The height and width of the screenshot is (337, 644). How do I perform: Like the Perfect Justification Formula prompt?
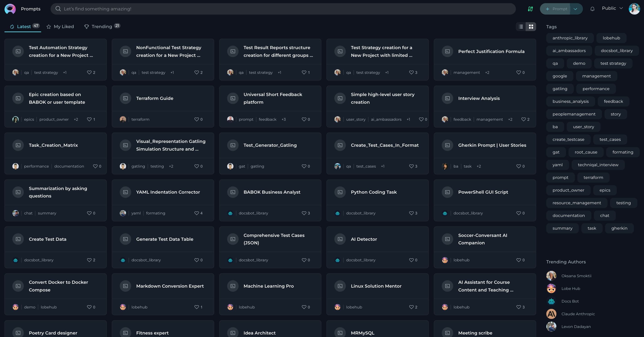point(519,72)
